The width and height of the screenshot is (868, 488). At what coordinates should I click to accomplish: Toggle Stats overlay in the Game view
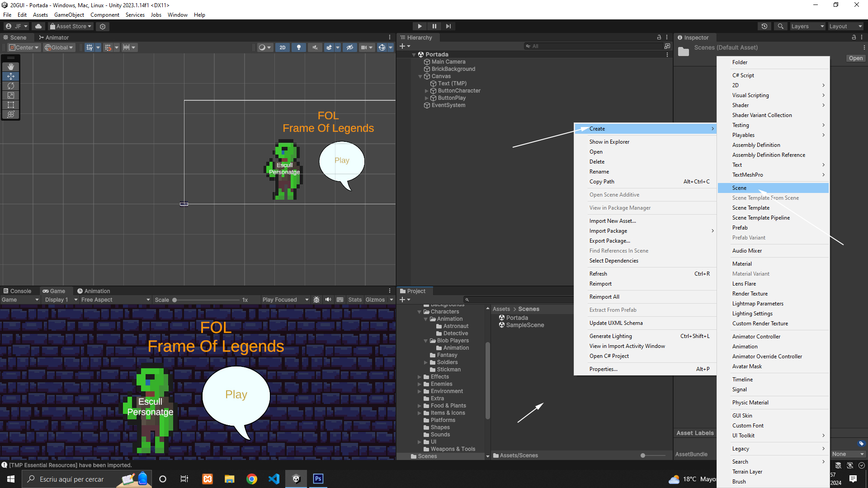click(355, 300)
